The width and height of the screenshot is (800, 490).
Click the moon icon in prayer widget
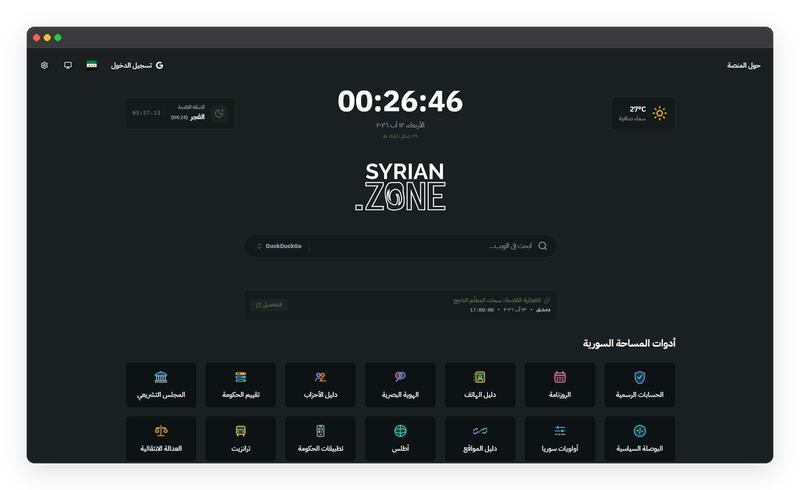(219, 113)
